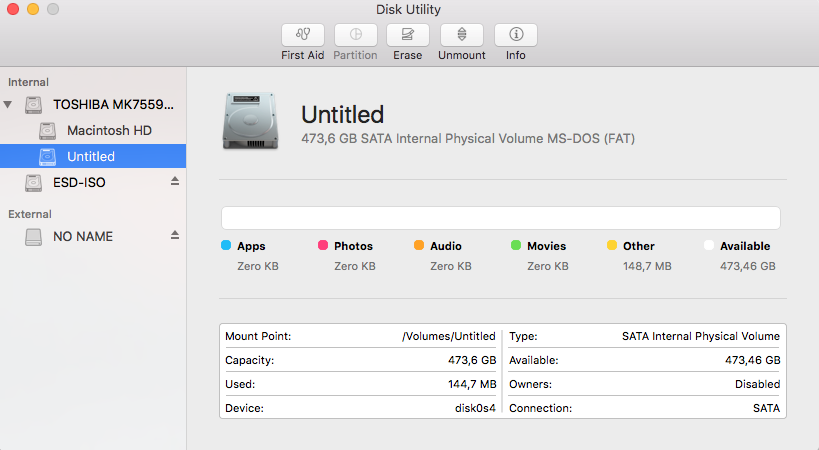Click the blue Apps color dot

(226, 245)
